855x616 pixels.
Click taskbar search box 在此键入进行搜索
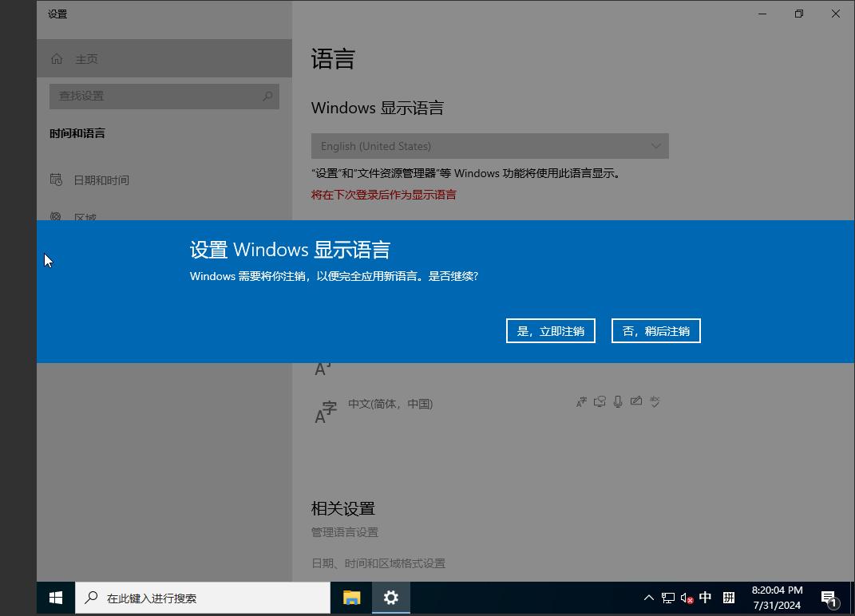pos(202,598)
